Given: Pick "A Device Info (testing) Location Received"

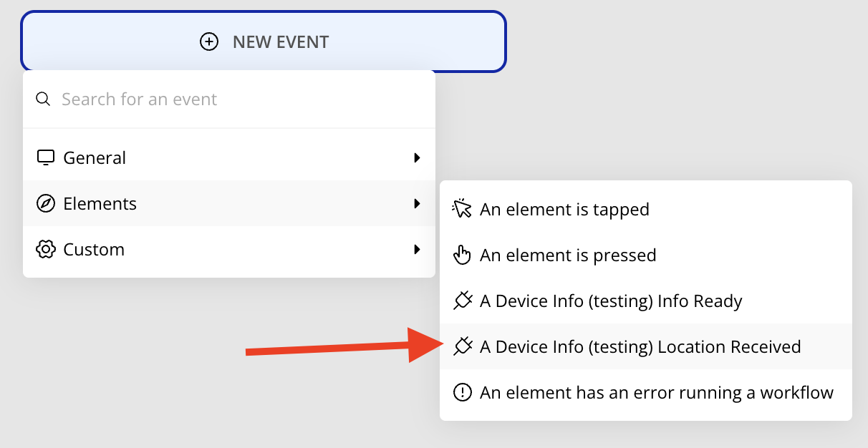Looking at the screenshot, I should [640, 346].
